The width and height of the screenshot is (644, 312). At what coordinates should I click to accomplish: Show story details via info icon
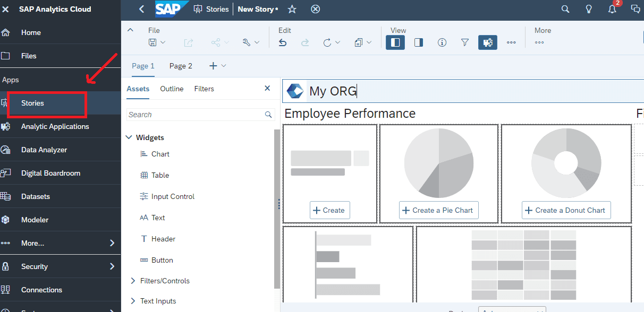pyautogui.click(x=442, y=42)
